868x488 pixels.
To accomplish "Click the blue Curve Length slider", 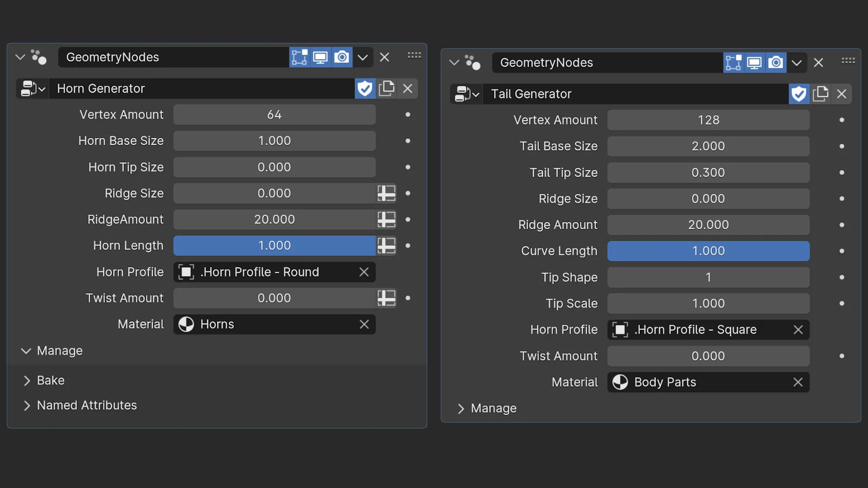I will tap(708, 251).
